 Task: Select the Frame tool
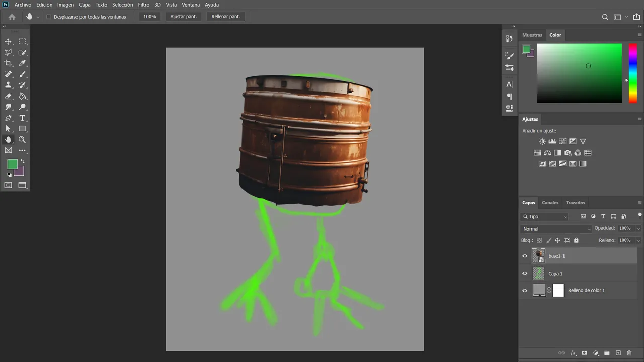(x=8, y=150)
